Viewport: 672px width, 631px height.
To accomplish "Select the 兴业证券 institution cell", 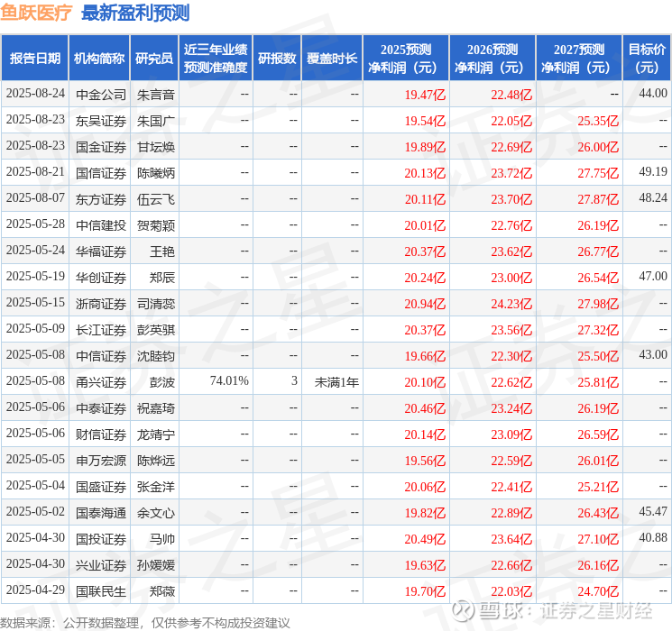I will [x=101, y=565].
